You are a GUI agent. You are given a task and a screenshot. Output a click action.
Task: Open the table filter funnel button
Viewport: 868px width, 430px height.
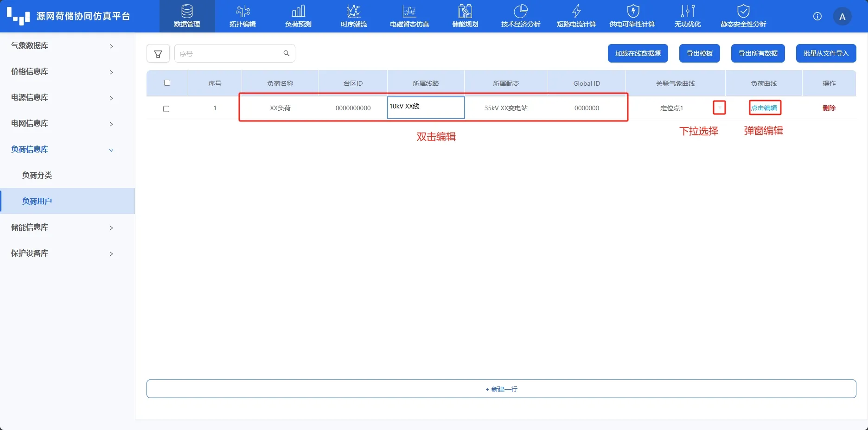click(158, 54)
